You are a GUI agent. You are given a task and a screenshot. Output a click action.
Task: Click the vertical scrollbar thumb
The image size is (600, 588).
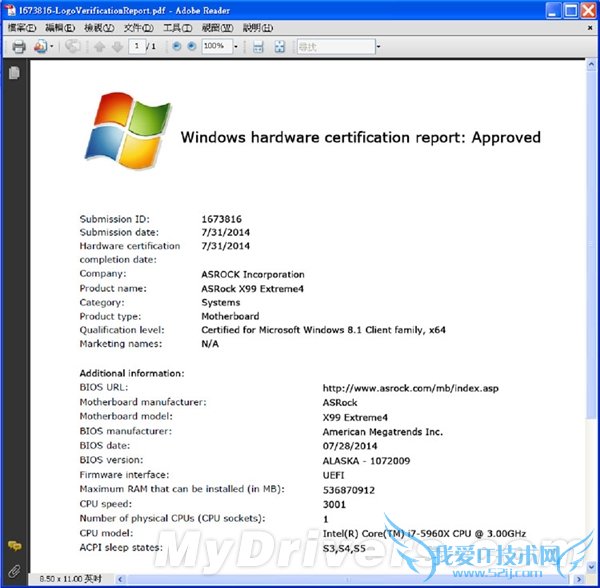pyautogui.click(x=591, y=245)
